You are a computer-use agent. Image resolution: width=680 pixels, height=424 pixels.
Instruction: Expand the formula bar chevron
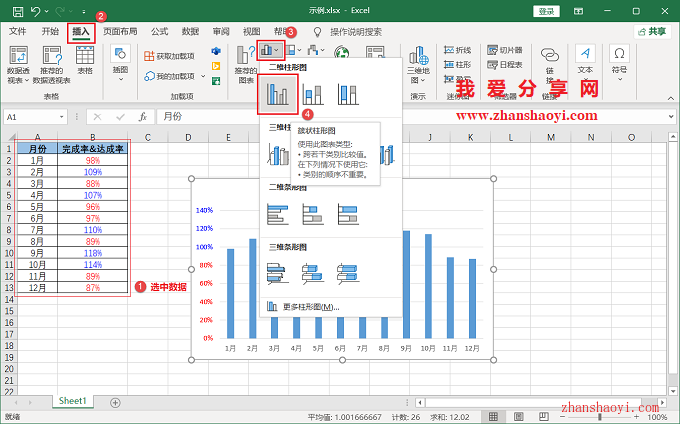[x=671, y=117]
